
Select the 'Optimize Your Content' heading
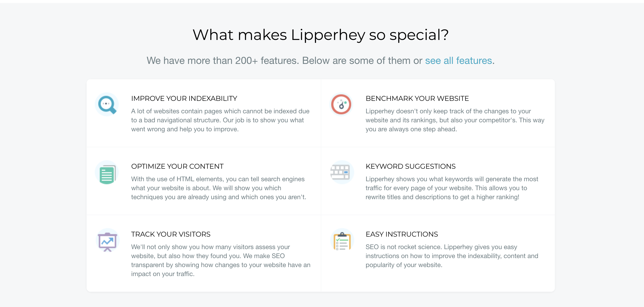pos(177,166)
